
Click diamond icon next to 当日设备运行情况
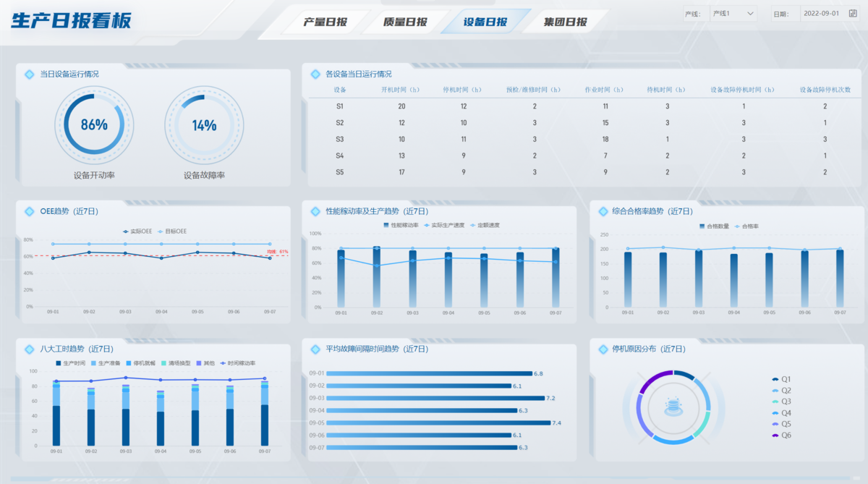pyautogui.click(x=30, y=74)
